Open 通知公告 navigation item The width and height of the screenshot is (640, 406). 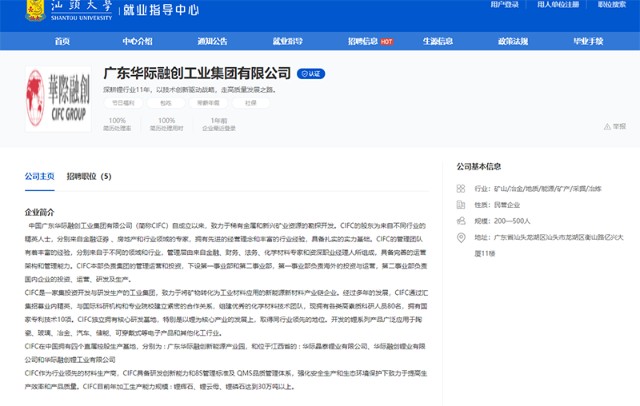coord(212,41)
